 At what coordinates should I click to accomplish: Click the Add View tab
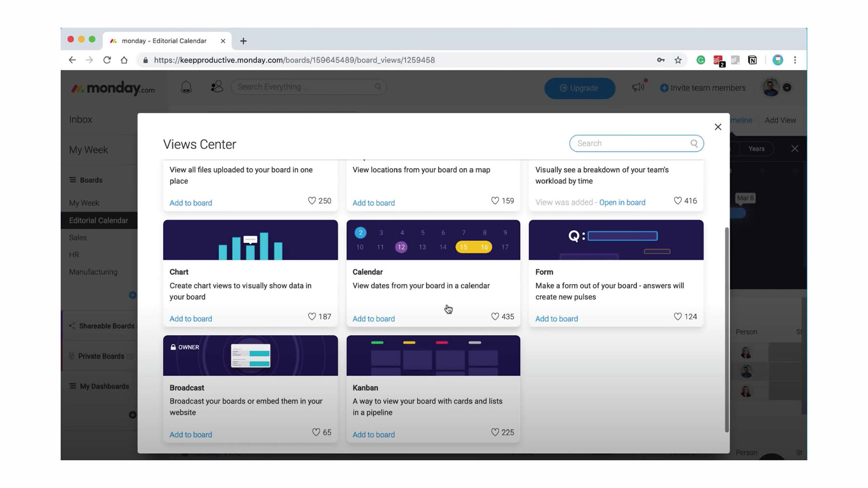[x=780, y=120]
